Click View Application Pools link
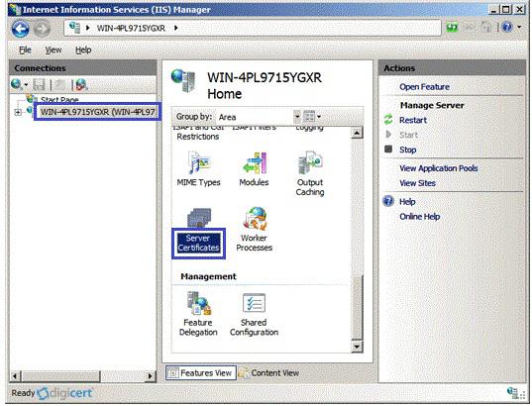Image resolution: width=532 pixels, height=406 pixels. point(438,168)
